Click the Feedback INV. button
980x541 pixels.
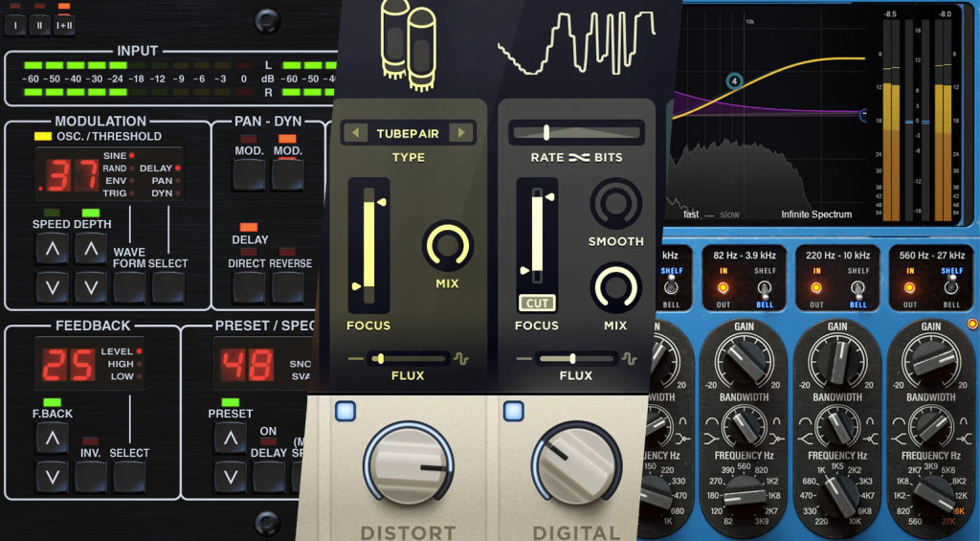click(x=91, y=476)
